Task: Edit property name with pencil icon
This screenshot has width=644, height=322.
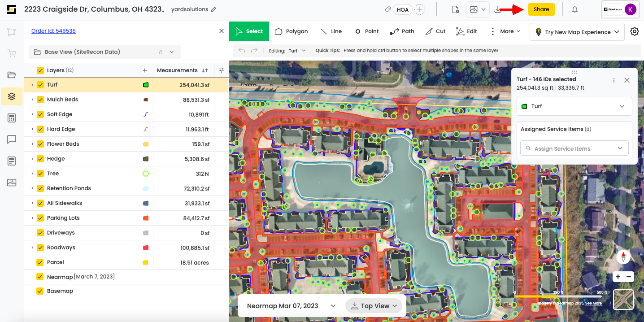Action: 213,9
